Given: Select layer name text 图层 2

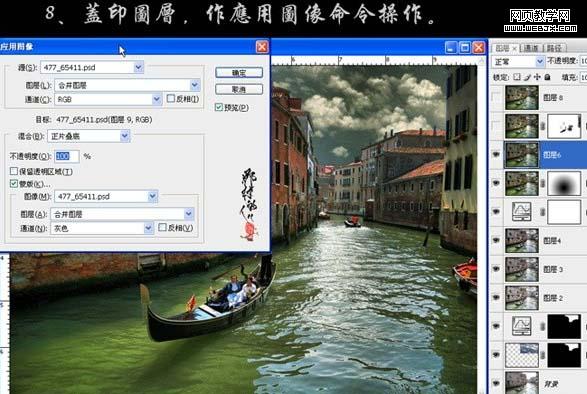Looking at the screenshot, I should click(x=553, y=298).
